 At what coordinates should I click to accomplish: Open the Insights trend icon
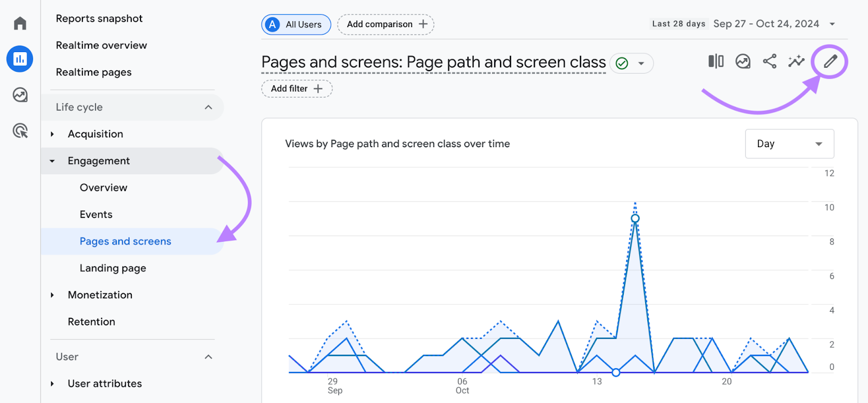point(743,61)
